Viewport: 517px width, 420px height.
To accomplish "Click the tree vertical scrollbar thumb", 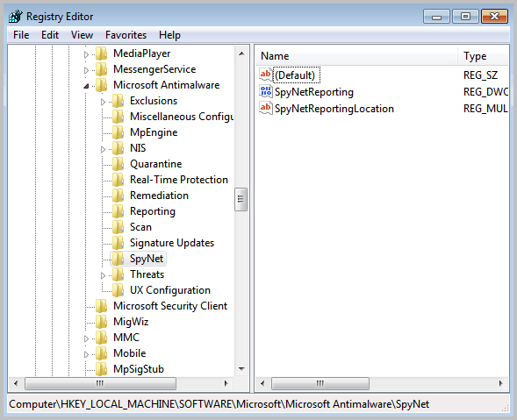I will coord(241,199).
